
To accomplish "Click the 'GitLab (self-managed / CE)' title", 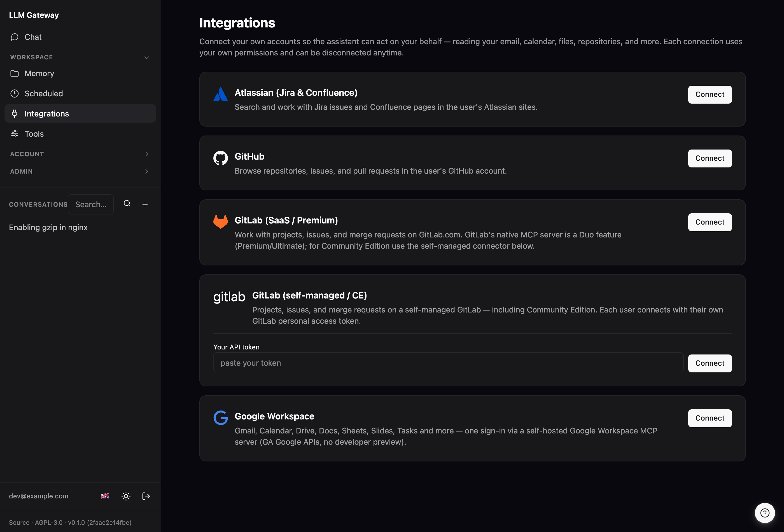I will pyautogui.click(x=309, y=295).
